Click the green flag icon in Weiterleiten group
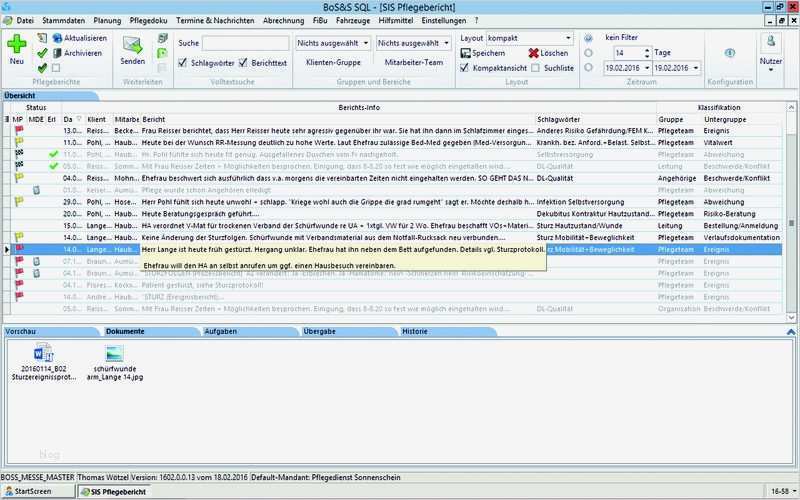 pos(162,53)
